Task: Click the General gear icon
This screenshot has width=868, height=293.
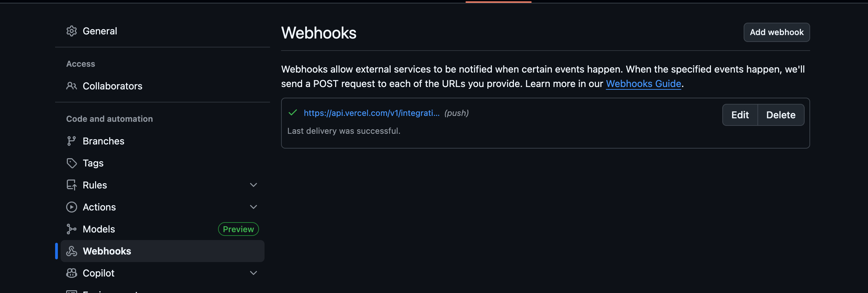Action: pos(72,31)
